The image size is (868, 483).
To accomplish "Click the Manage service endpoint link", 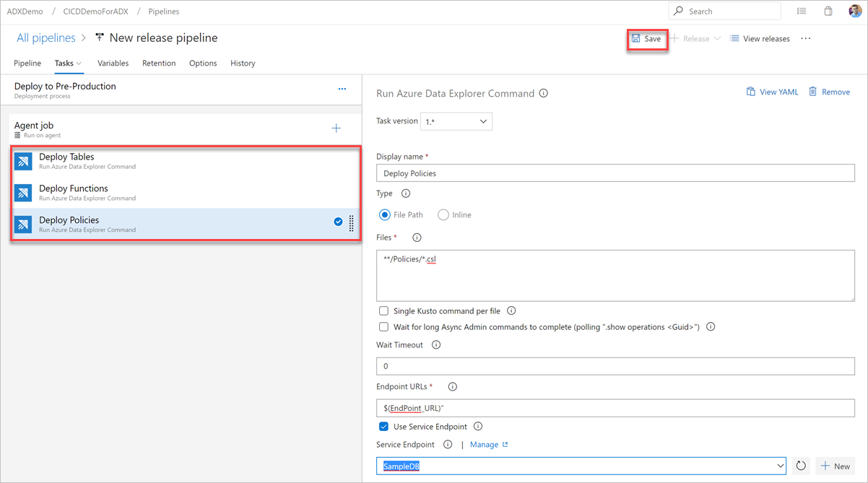I will coord(484,445).
